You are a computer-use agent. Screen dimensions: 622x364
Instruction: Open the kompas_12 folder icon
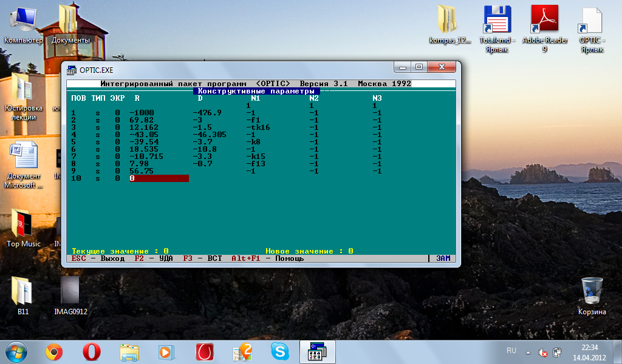click(x=450, y=24)
